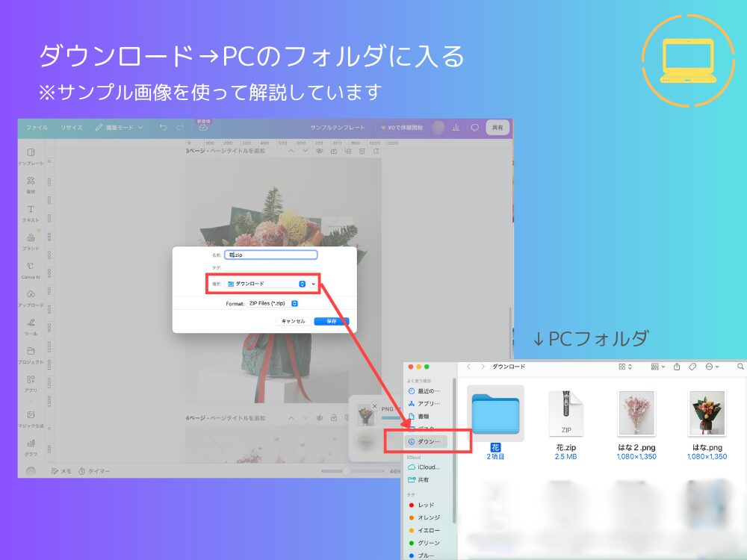Click the redo arrow in Canva toolbar
This screenshot has height=560, width=747.
pos(180,127)
